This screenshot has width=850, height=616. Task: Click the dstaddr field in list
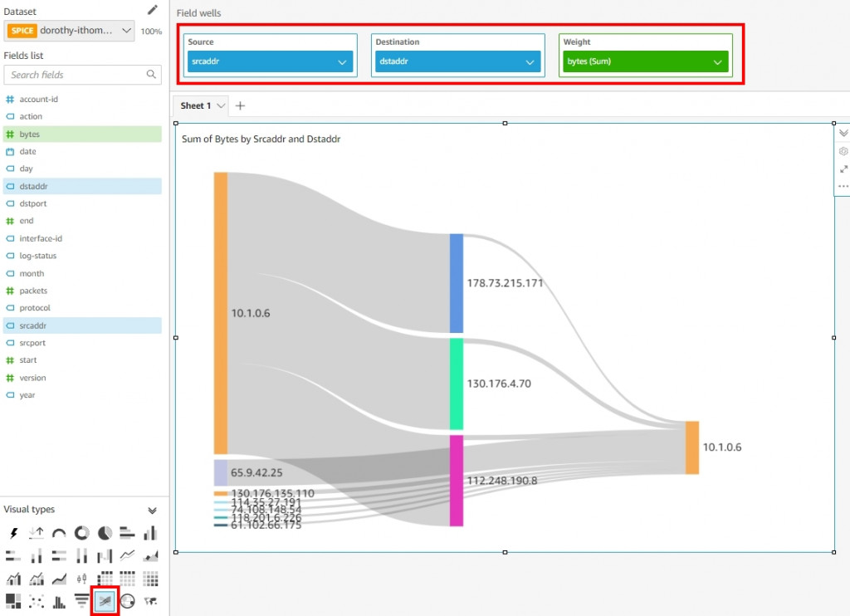click(82, 186)
